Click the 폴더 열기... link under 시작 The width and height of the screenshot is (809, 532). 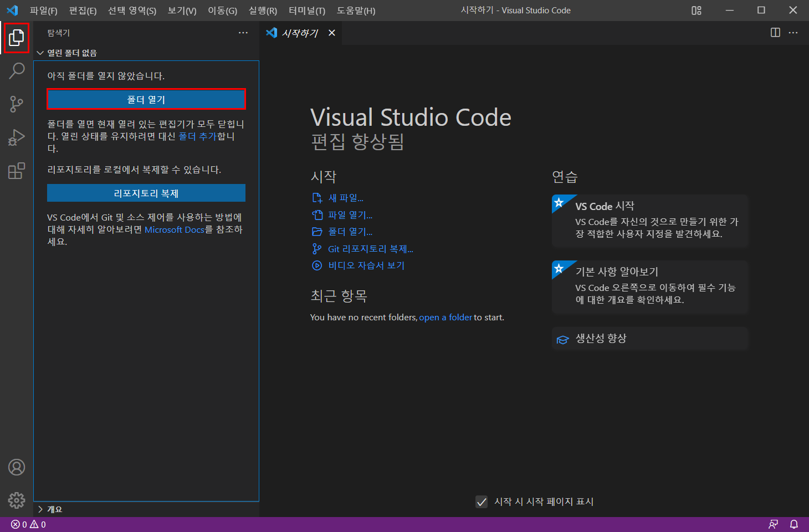coord(342,232)
